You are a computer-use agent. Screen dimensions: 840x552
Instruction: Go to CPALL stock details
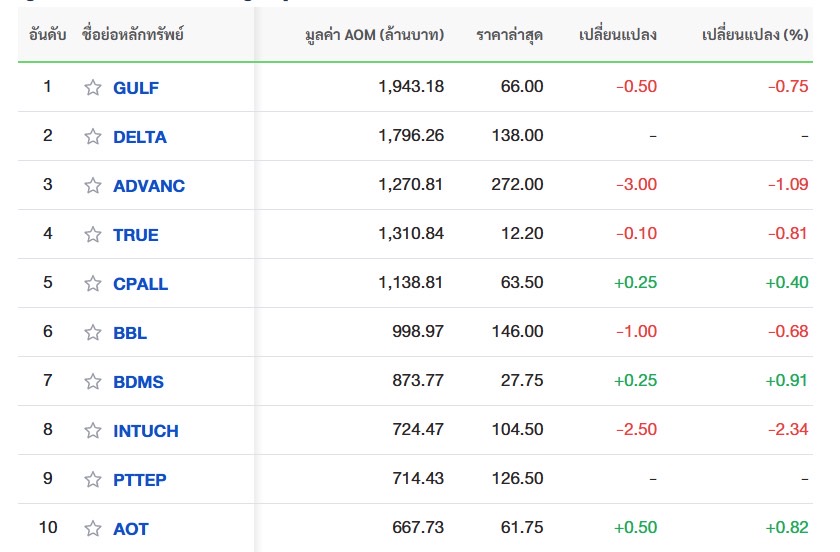coord(140,284)
